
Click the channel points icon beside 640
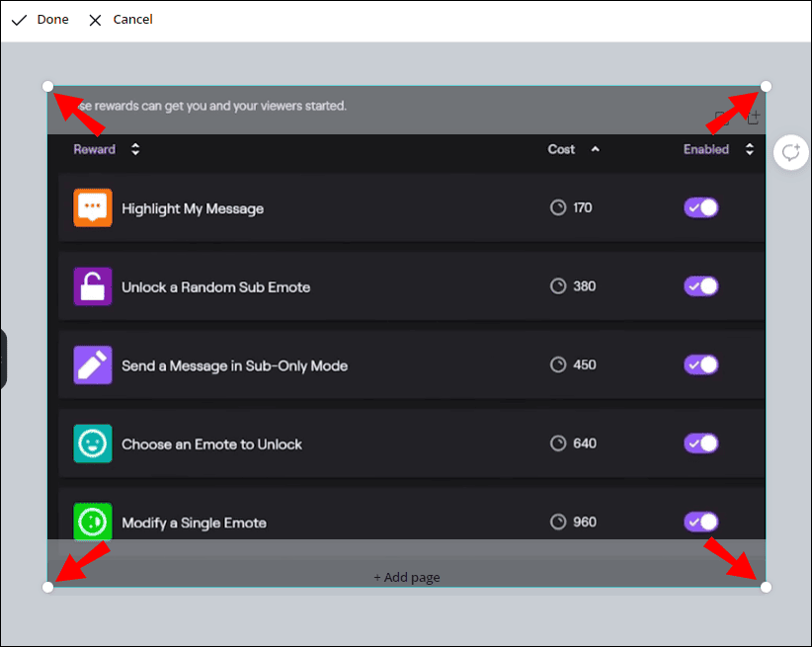tap(558, 444)
